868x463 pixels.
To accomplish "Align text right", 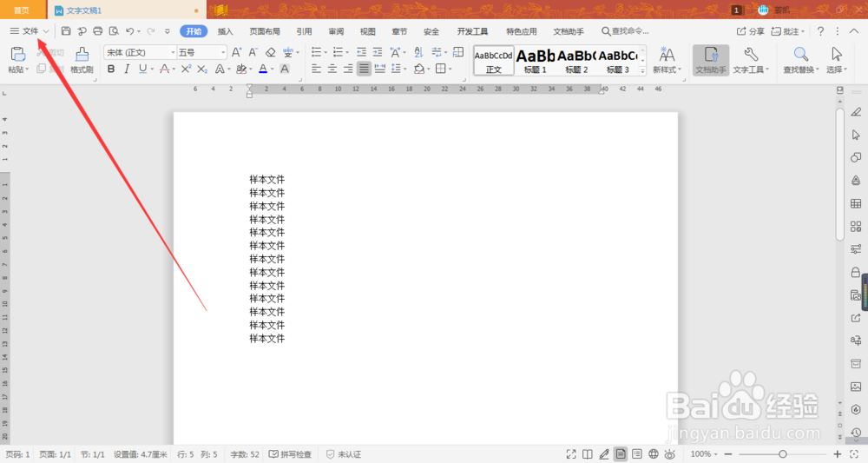I will [x=348, y=69].
